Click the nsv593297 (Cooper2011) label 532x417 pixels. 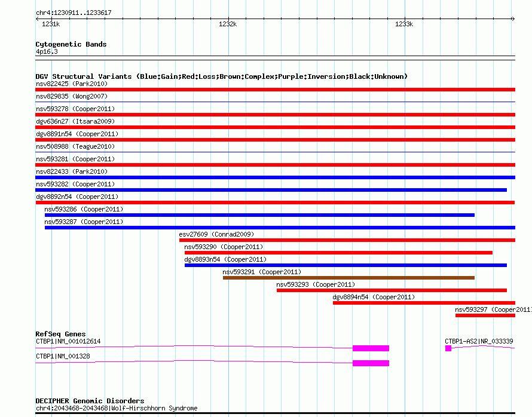[493, 309]
